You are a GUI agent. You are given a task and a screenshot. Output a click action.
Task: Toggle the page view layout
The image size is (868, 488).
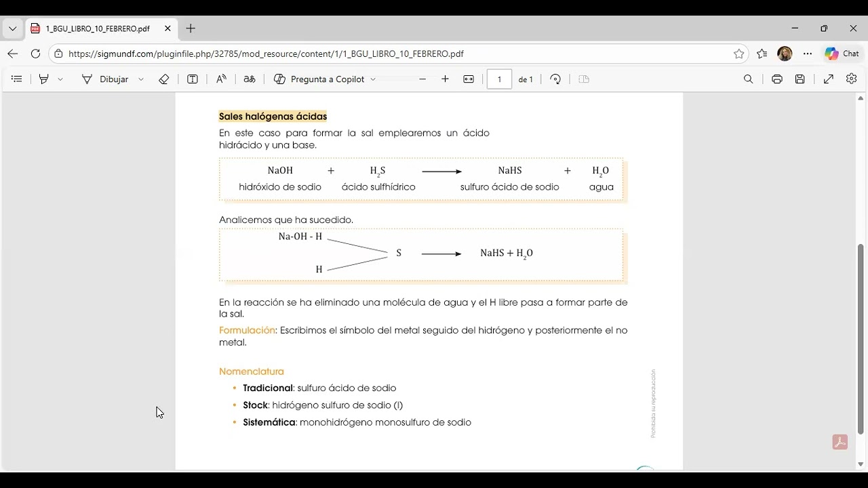point(584,79)
